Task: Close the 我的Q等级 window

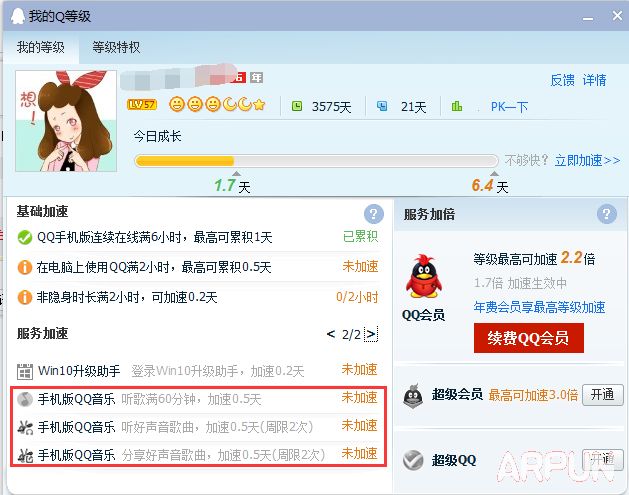Action: pos(617,16)
